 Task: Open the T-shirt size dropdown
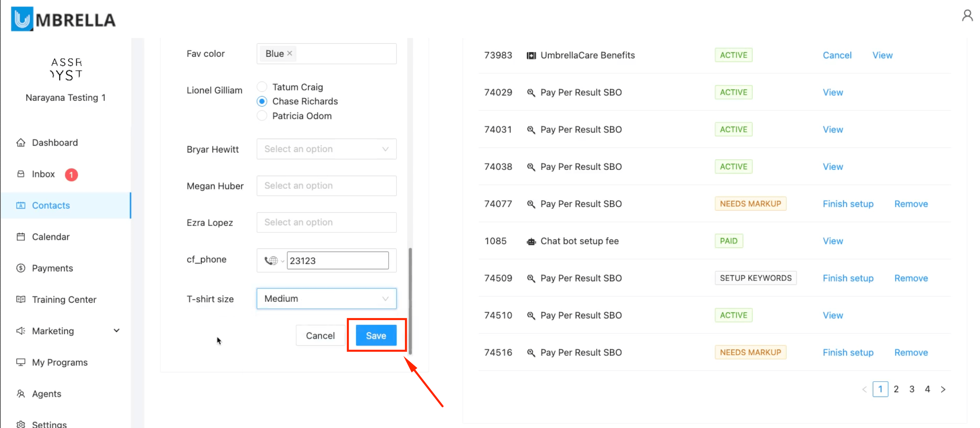pos(327,299)
